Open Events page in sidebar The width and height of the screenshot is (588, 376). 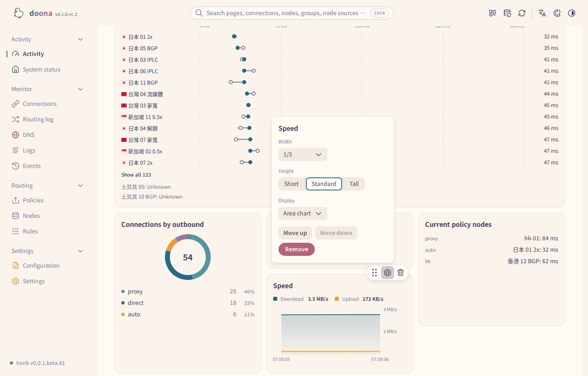click(x=31, y=166)
